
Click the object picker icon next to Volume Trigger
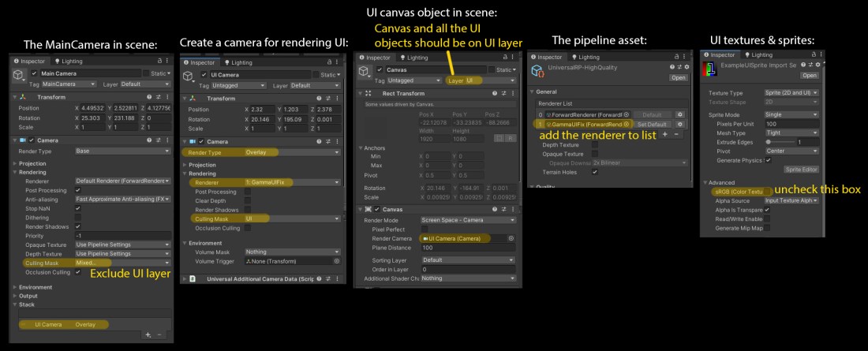[337, 261]
